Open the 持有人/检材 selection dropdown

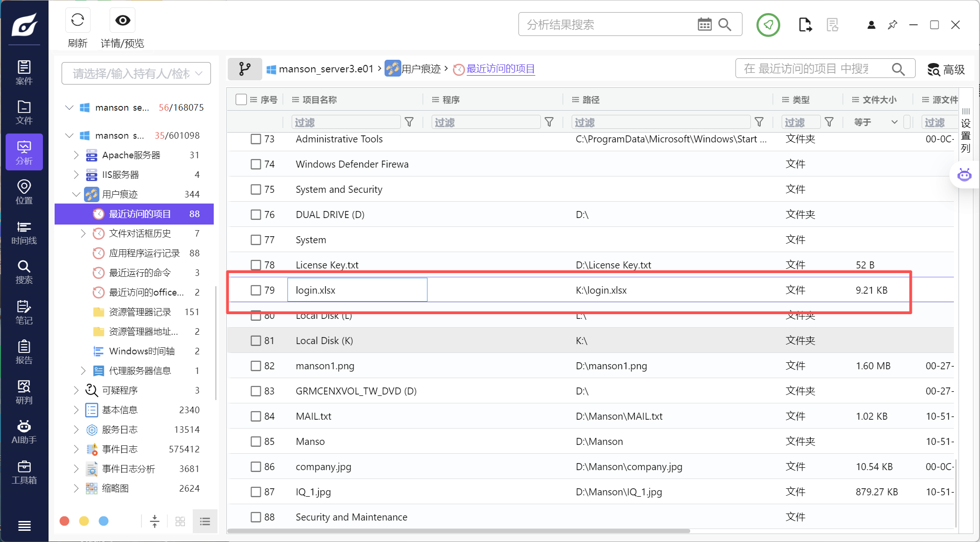(136, 74)
